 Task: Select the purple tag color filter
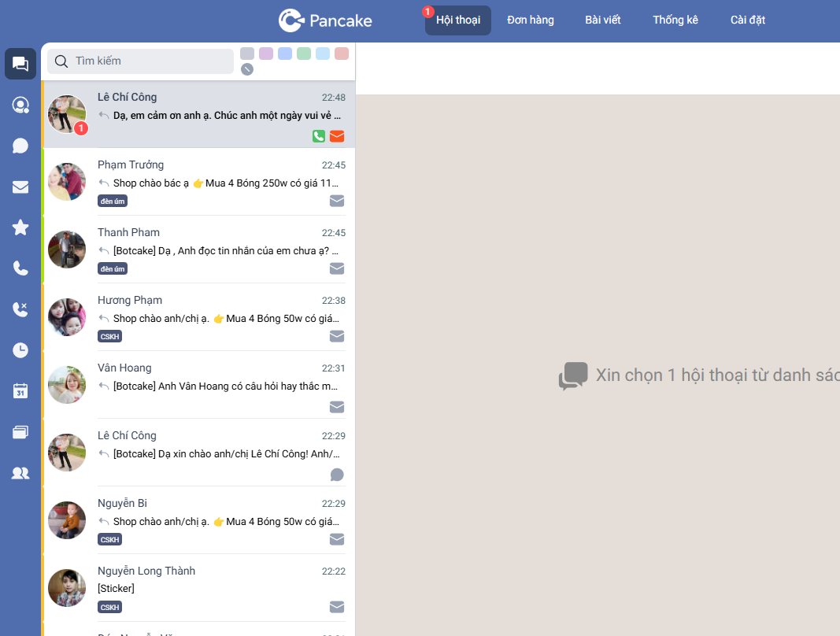(x=266, y=54)
